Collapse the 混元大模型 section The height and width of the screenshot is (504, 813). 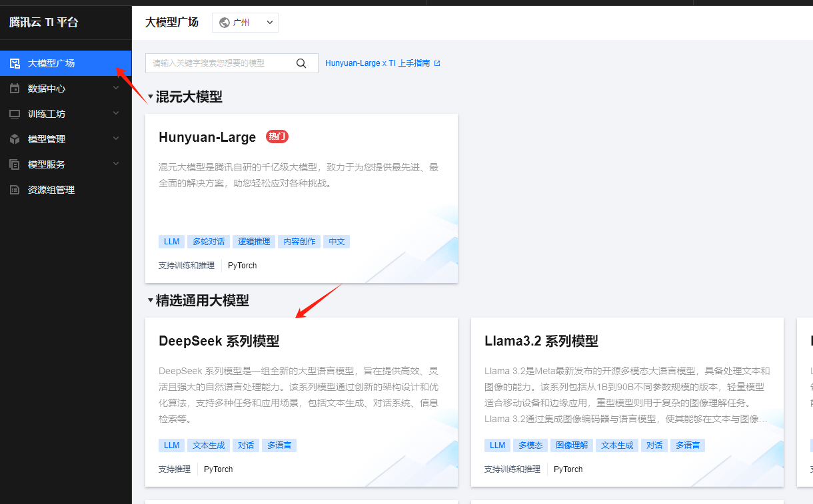click(150, 97)
